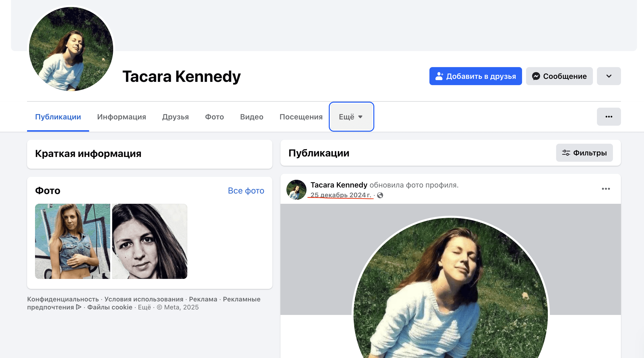644x358 pixels.
Task: Click the post date 25 декабрь 2024 г.
Action: pyautogui.click(x=341, y=195)
